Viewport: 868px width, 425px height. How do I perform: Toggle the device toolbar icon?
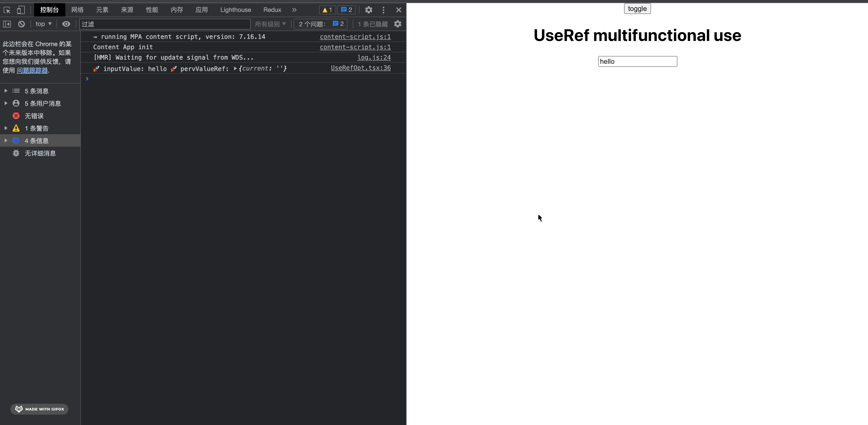click(21, 10)
